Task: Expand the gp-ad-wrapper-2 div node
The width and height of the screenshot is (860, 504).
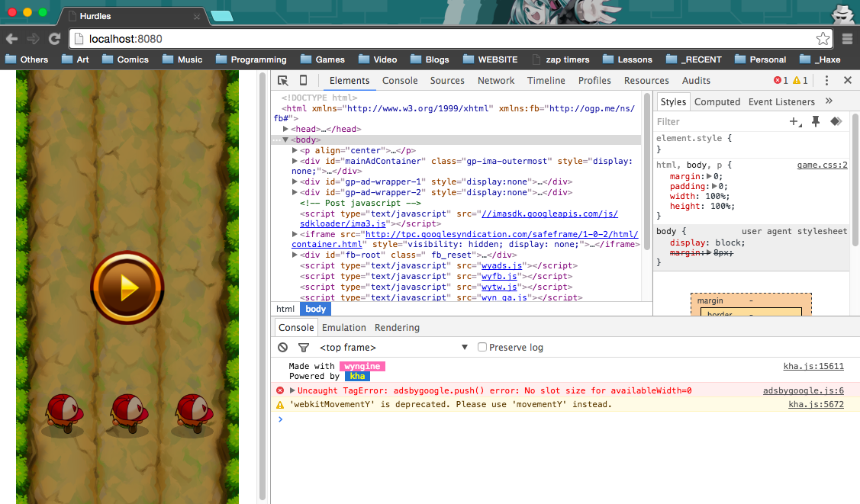Action: pos(295,192)
